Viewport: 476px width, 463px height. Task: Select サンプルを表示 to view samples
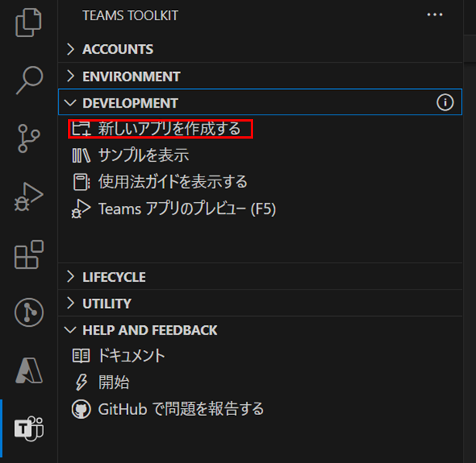click(144, 155)
